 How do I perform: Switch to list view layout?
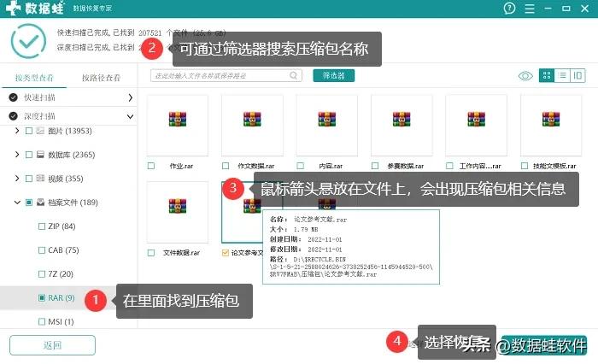tap(562, 76)
